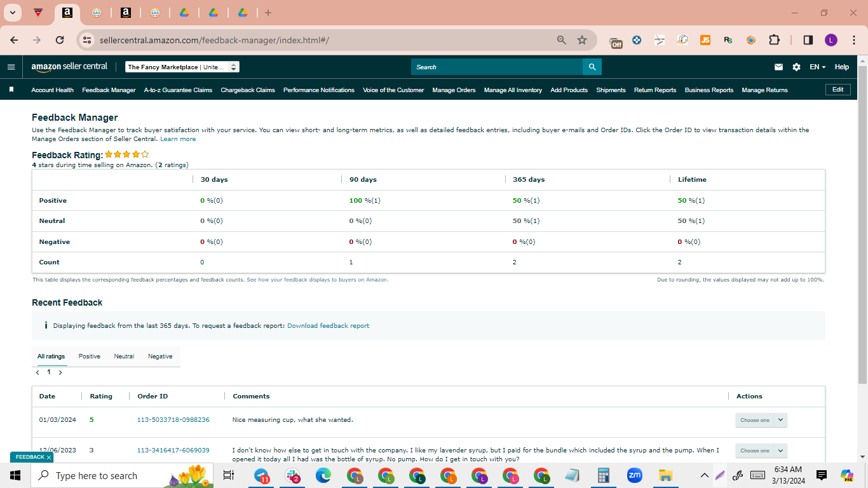Switch to the Negative feedback tab
868x488 pixels.
160,356
